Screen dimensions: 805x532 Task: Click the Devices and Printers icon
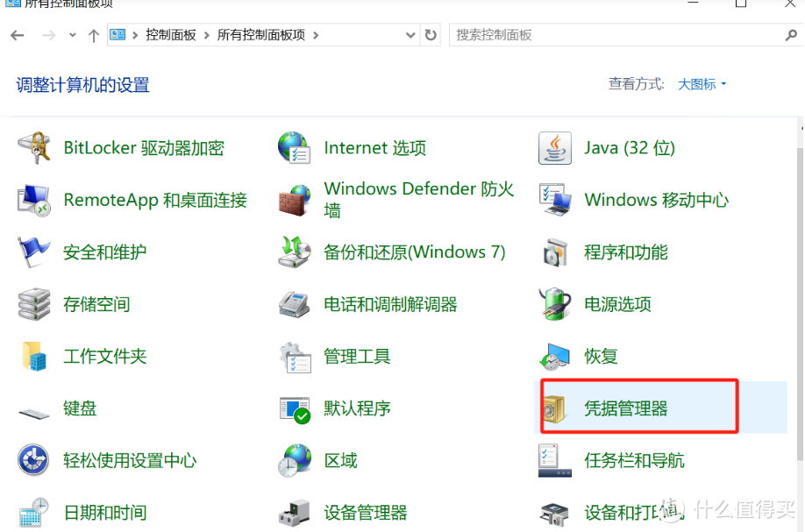click(554, 514)
